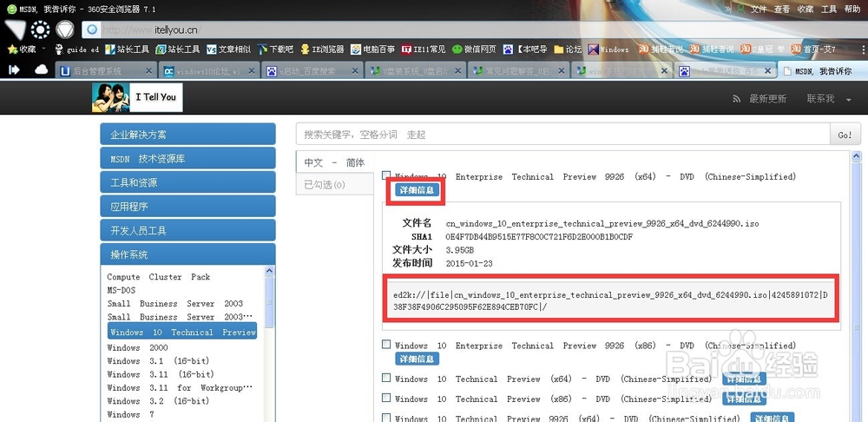Select Windows 10 Technical Preview in OS list
The width and height of the screenshot is (868, 422).
(182, 331)
